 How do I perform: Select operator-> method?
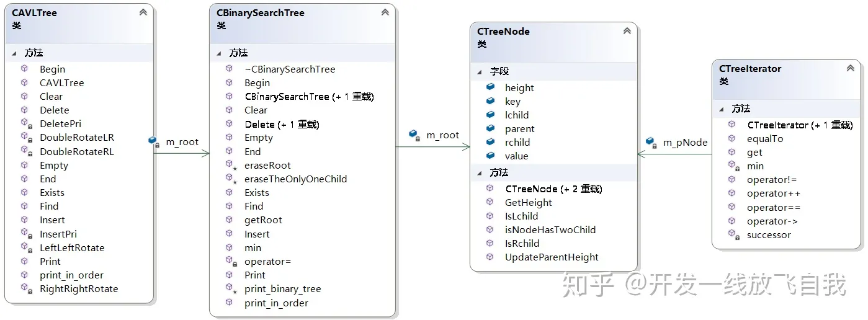pyautogui.click(x=772, y=221)
